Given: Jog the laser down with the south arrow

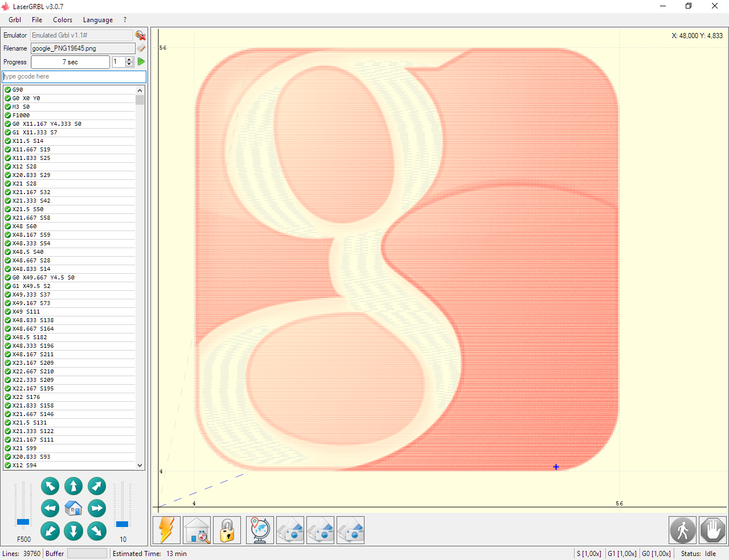Looking at the screenshot, I should click(x=73, y=531).
